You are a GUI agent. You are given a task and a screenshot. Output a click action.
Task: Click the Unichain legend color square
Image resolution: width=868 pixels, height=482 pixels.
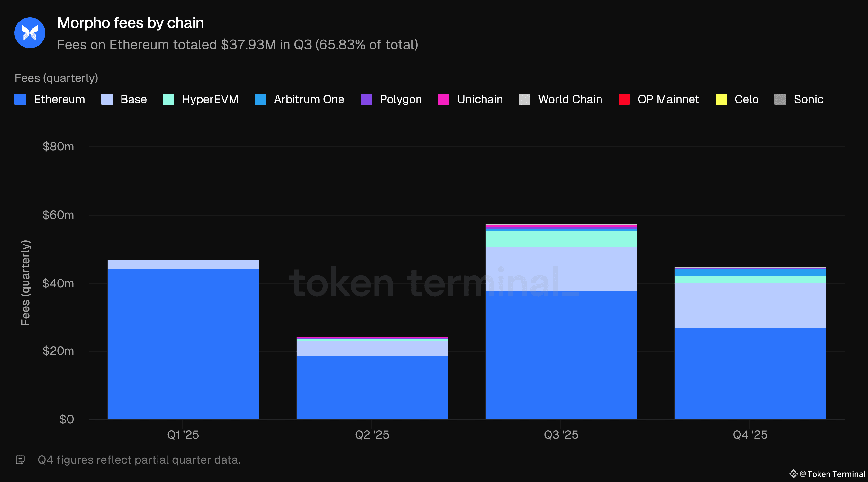(443, 99)
